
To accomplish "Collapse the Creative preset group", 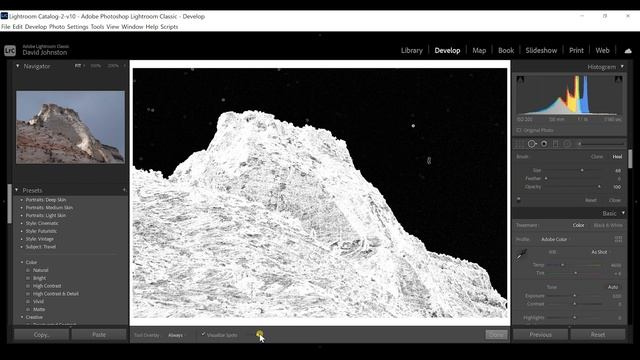I will coord(22,317).
